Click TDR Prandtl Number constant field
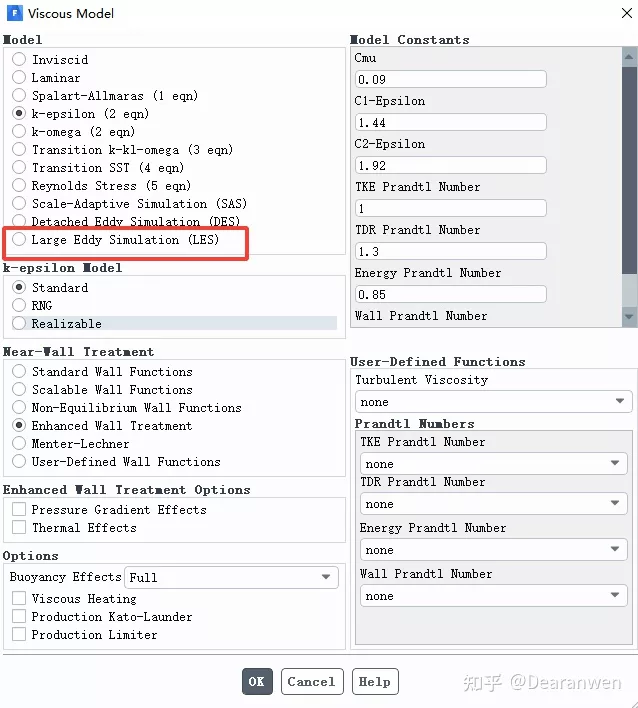The width and height of the screenshot is (638, 708). click(451, 251)
